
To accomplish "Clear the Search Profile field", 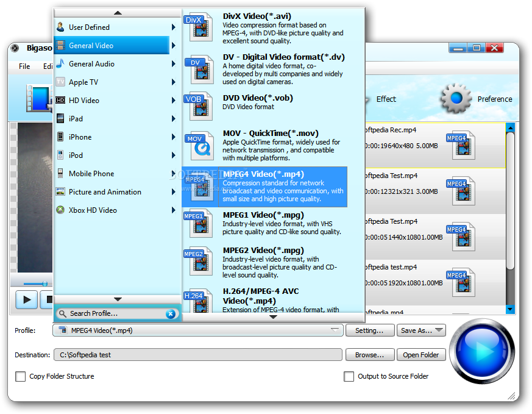I will click(x=171, y=314).
